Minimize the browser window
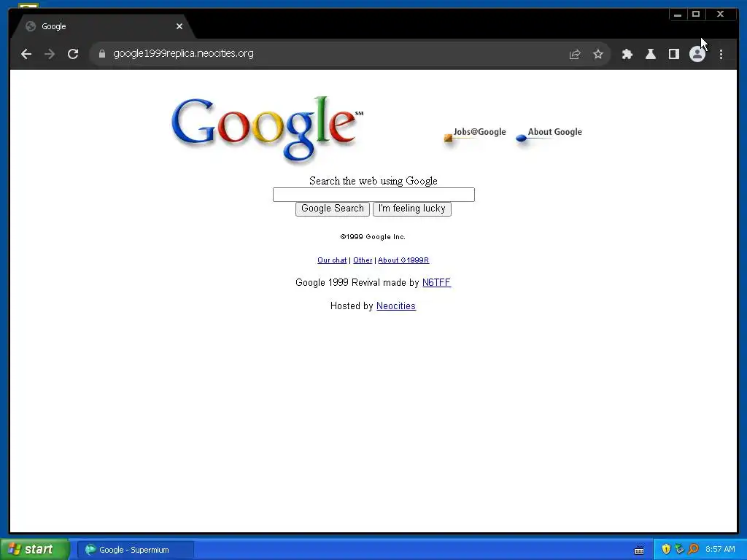 click(x=678, y=15)
